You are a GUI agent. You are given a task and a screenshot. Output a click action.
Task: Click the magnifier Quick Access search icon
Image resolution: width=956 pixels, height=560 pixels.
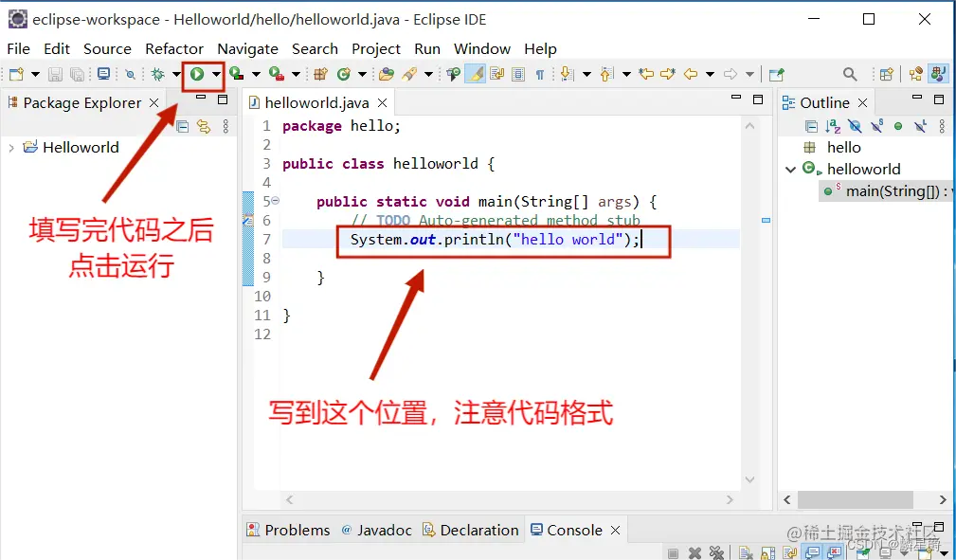click(x=850, y=75)
